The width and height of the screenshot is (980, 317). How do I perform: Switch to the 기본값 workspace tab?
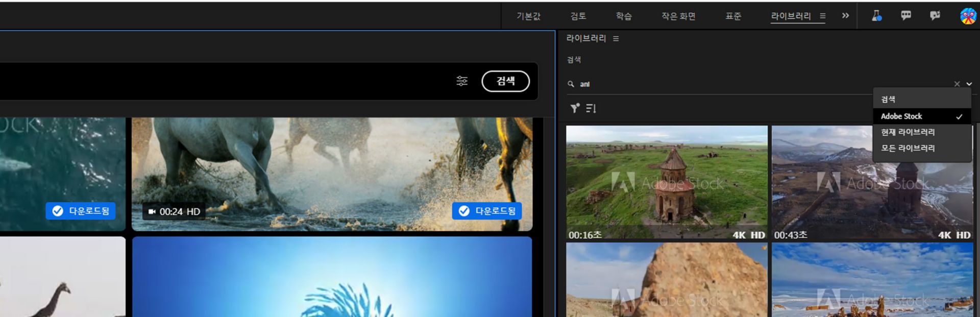[x=528, y=16]
